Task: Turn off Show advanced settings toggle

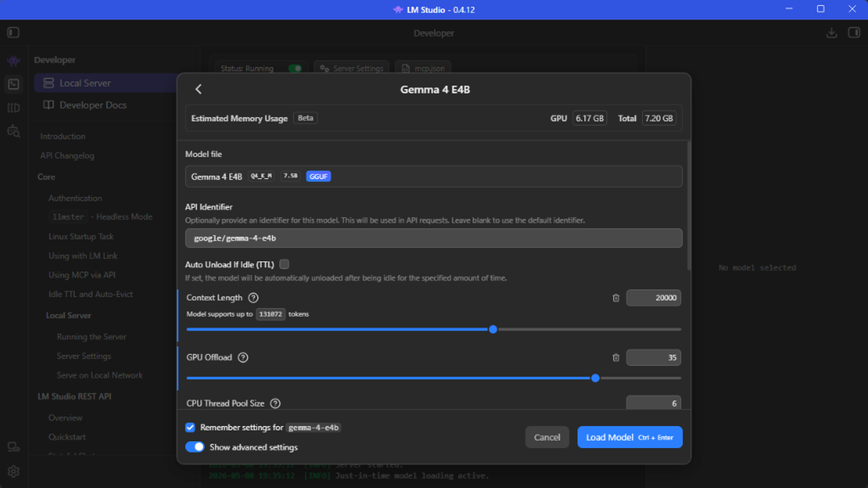Action: [194, 447]
